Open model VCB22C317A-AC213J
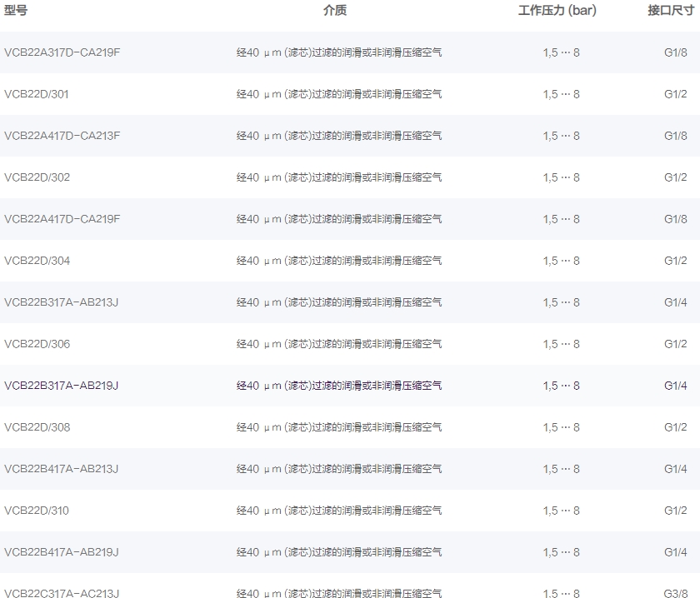 pos(62,593)
